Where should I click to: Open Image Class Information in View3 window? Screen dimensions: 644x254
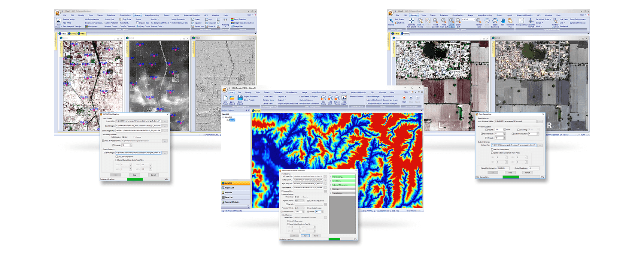pos(243,23)
